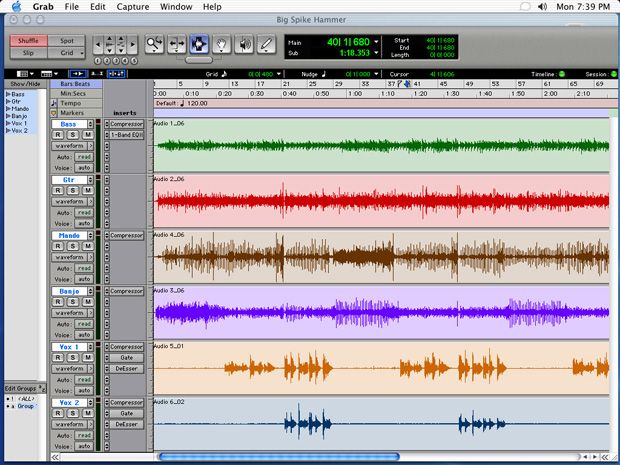Solo the Gtr track
This screenshot has height=465, width=620.
point(73,191)
